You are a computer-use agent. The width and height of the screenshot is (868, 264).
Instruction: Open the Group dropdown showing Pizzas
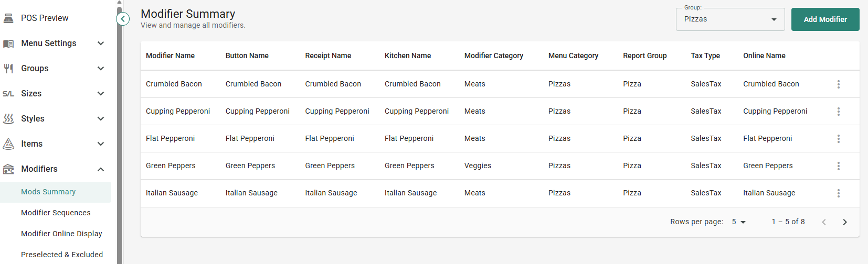point(730,19)
